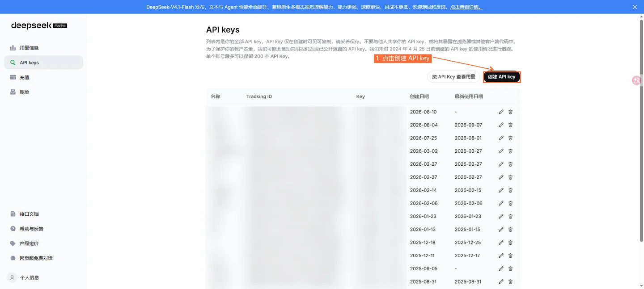Click last-used date 2025-12-17

467,255
